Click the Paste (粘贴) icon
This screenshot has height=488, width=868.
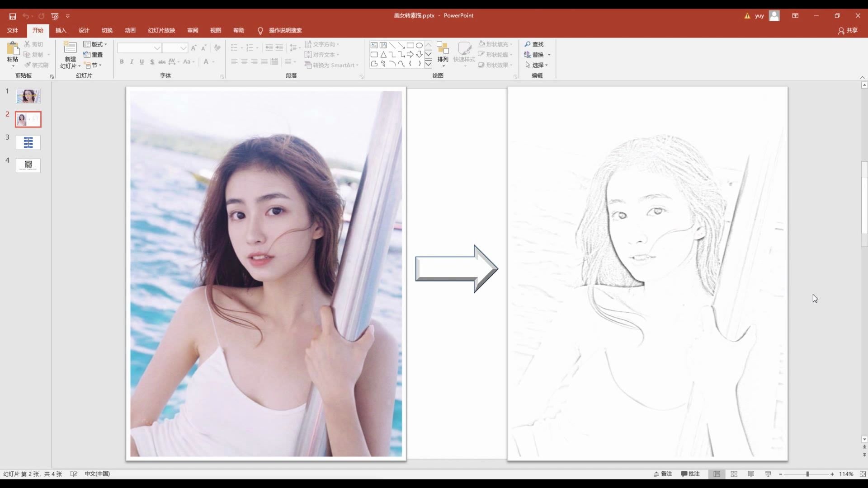tap(13, 50)
